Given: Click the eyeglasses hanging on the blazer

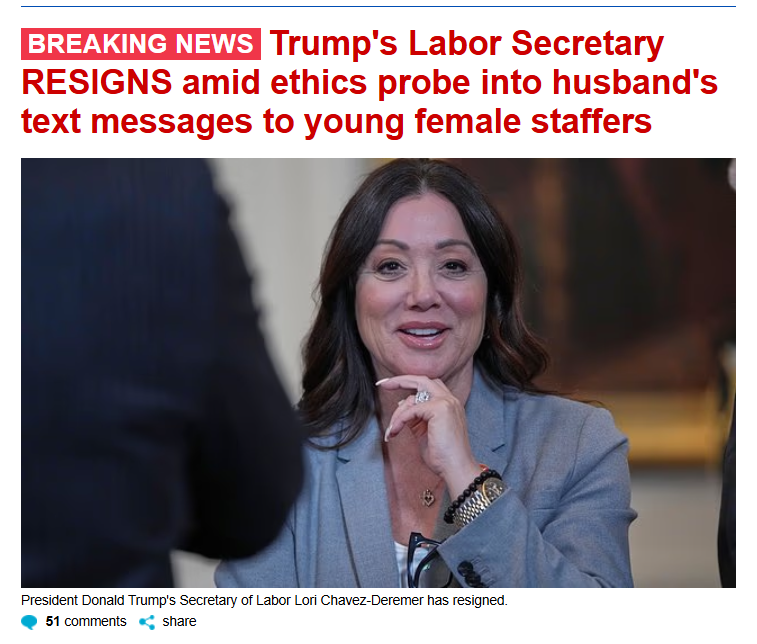Looking at the screenshot, I should click(x=427, y=560).
